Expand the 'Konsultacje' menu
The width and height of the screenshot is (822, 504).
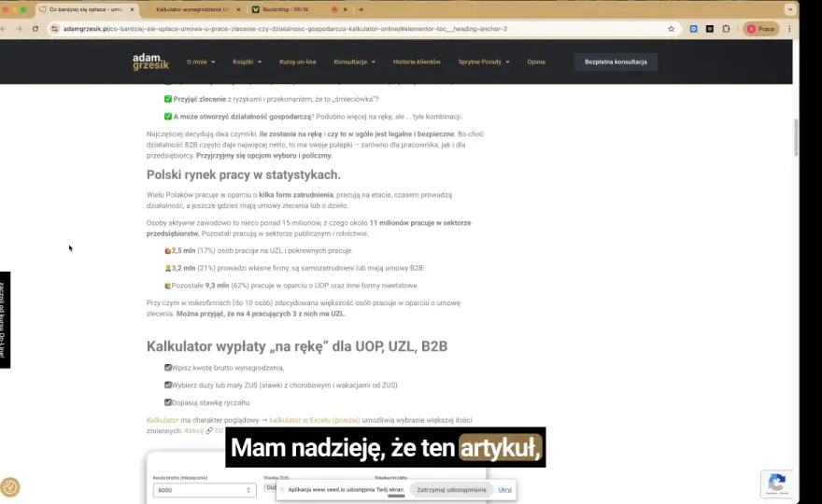(x=354, y=62)
